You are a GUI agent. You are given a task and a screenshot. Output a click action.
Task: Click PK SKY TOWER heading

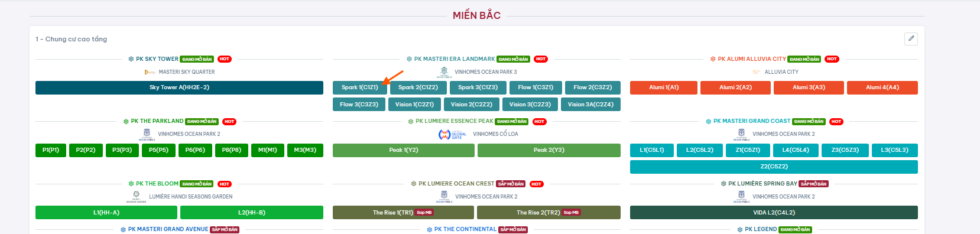coord(157,59)
